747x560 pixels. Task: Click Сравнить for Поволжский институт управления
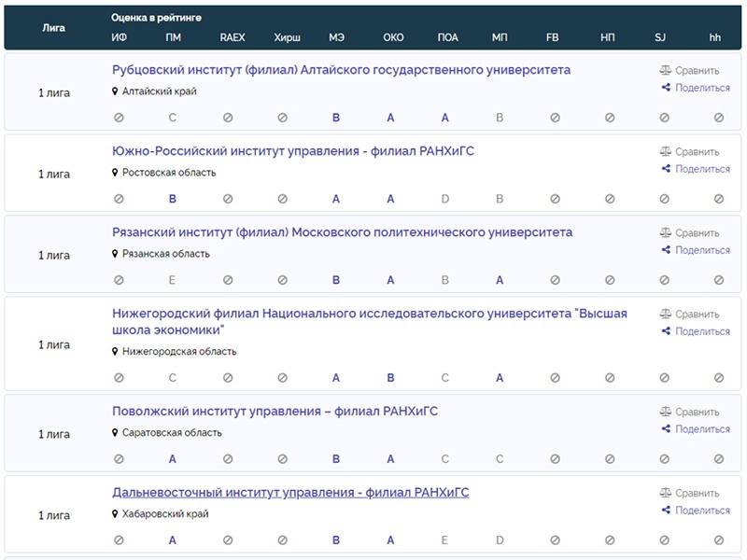point(697,413)
